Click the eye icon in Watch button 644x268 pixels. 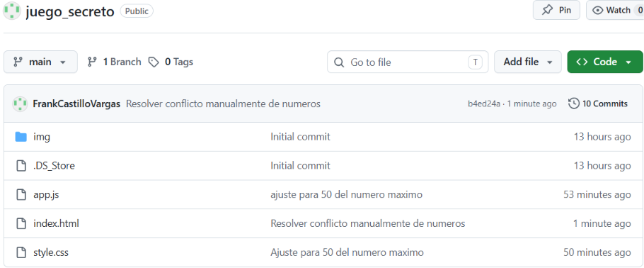pos(597,11)
